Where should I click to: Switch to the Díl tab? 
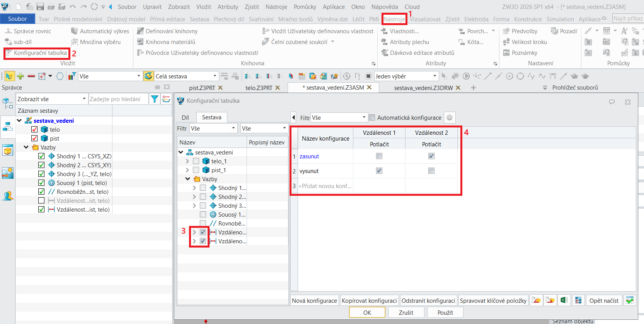[x=186, y=117]
